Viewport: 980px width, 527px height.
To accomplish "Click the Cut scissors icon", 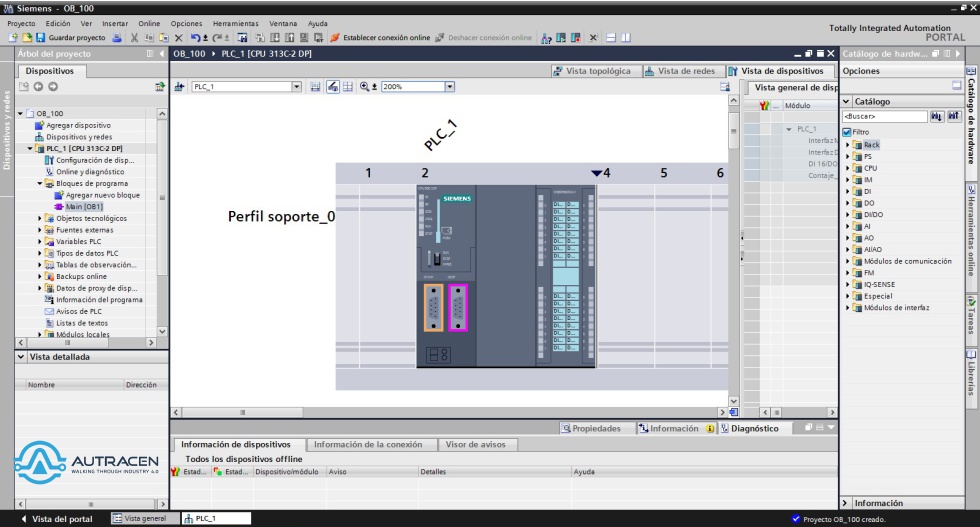I will click(134, 38).
